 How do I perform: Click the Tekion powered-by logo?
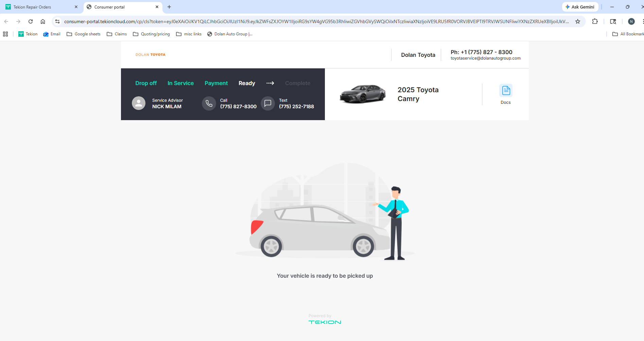325,322
